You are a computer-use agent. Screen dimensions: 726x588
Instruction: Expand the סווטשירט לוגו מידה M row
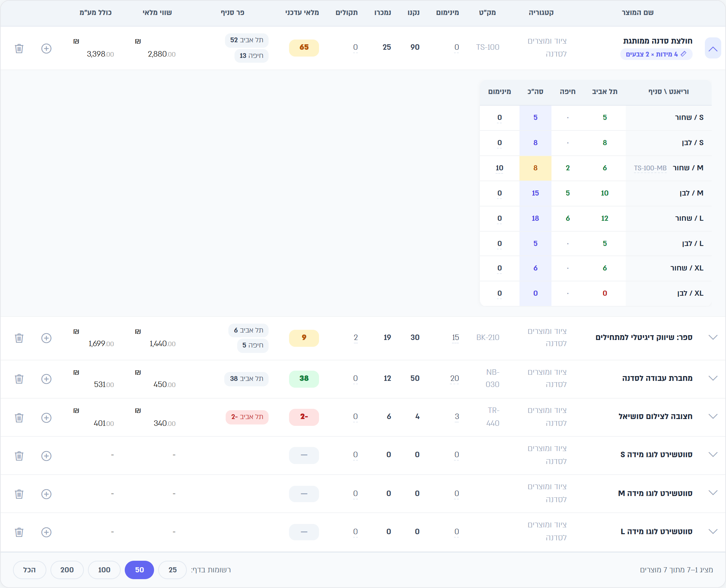713,493
